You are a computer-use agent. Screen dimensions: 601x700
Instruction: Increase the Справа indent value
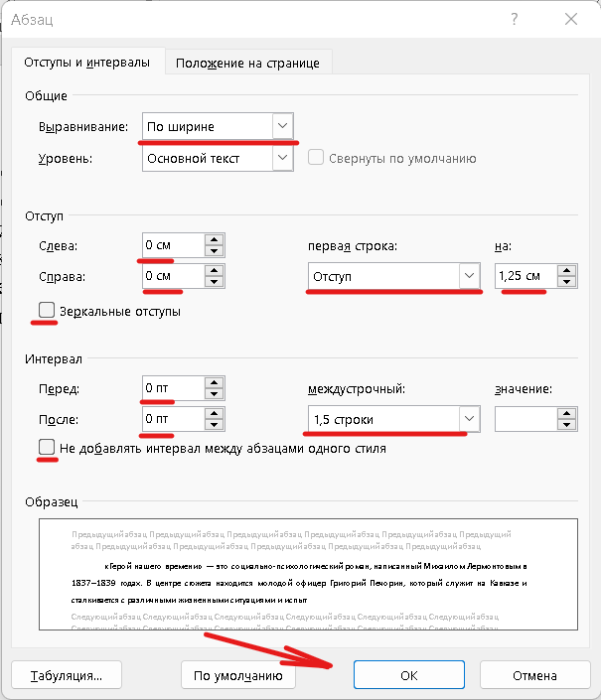[x=215, y=270]
